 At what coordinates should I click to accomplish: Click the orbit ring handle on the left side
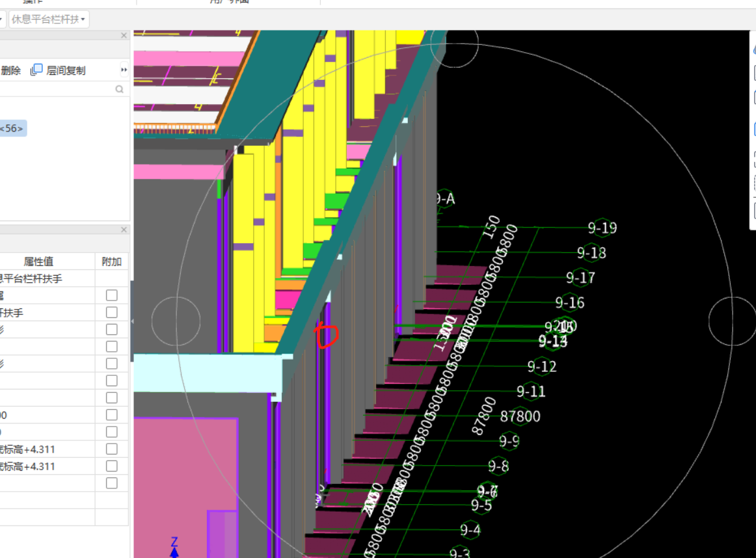click(x=176, y=321)
